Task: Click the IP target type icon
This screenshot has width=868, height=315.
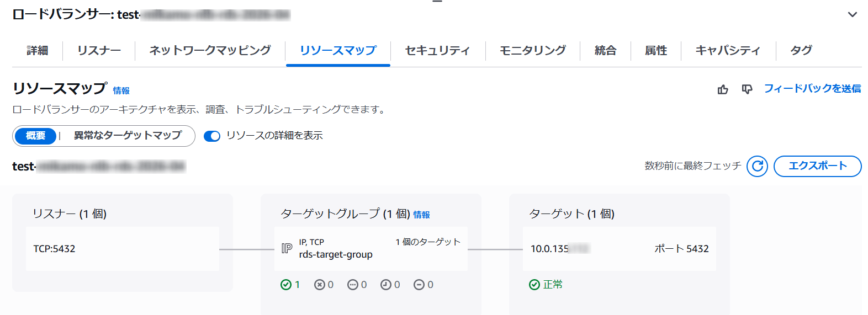Action: pos(287,248)
